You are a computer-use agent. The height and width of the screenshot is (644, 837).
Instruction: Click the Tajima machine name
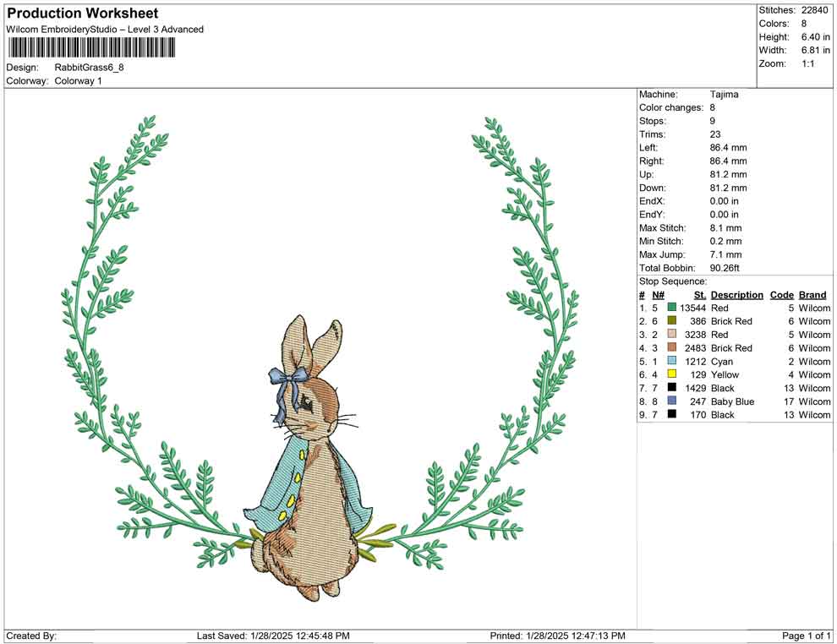[724, 94]
